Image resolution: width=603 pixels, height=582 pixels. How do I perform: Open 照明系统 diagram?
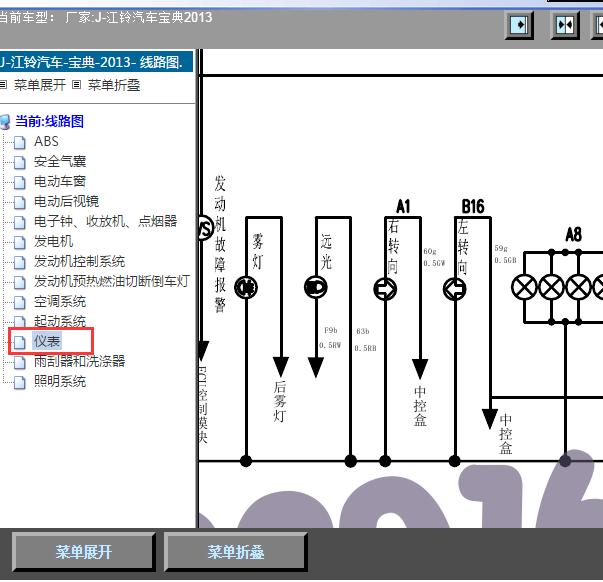pos(60,381)
